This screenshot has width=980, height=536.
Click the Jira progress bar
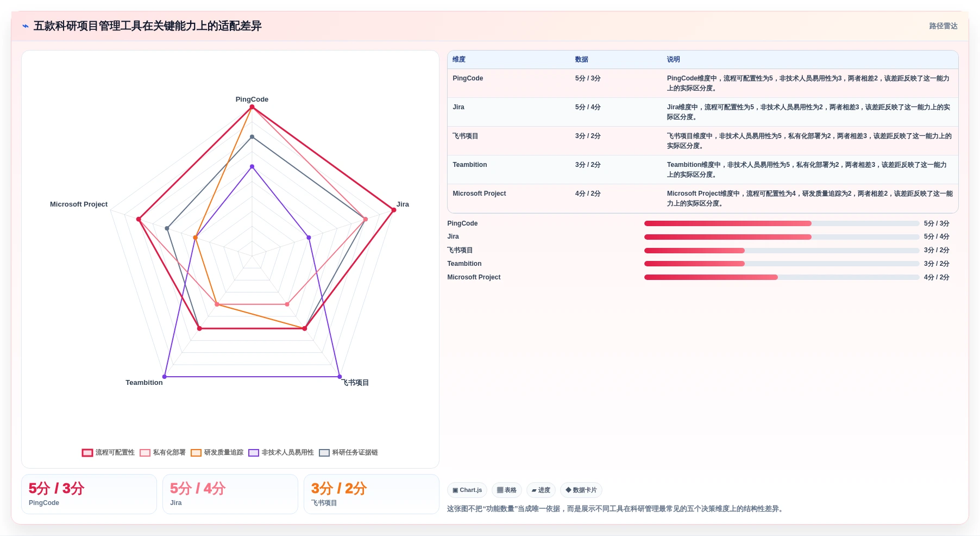[x=782, y=237]
